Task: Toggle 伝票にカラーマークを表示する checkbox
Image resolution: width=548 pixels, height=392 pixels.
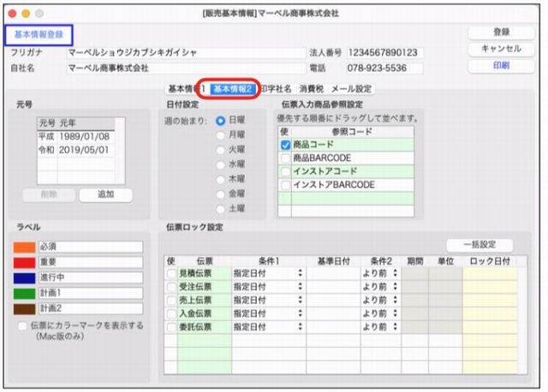Action: [23, 326]
